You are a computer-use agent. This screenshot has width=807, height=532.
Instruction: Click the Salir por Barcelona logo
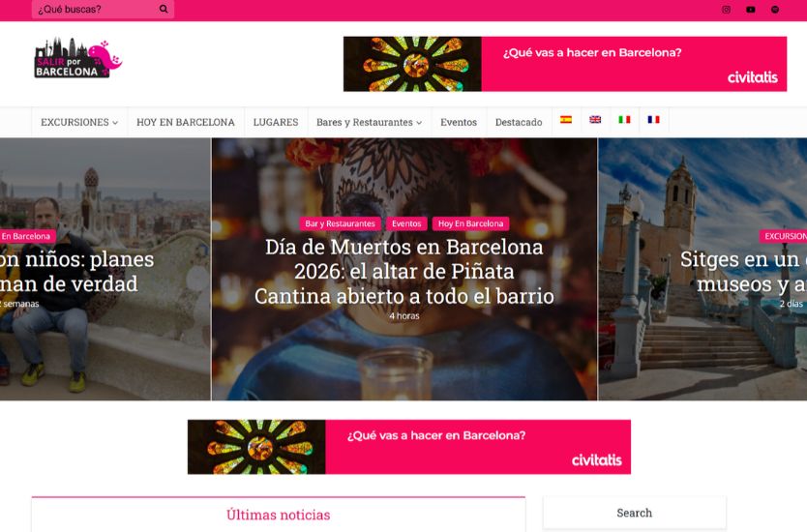[x=77, y=58]
